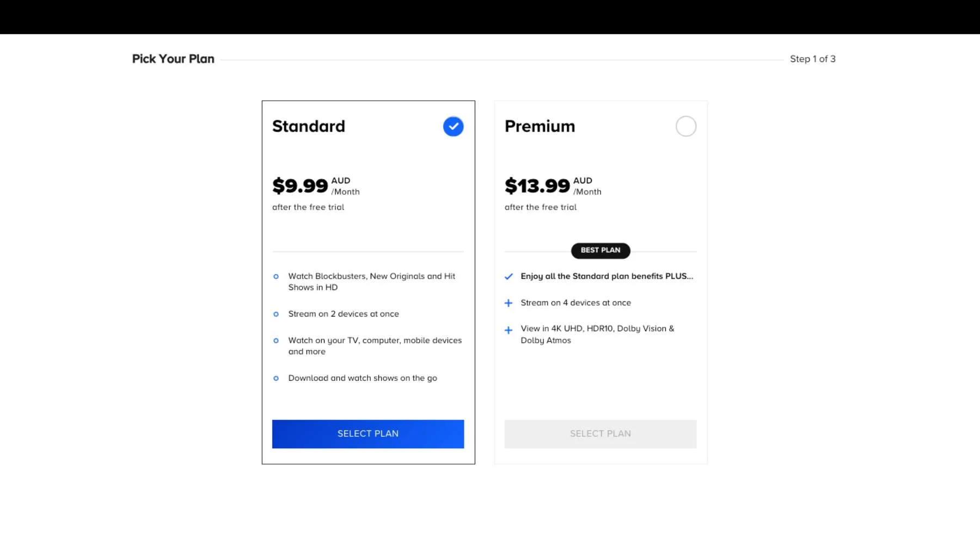
Task: Click the Pick Your Plan heading
Action: 173,59
